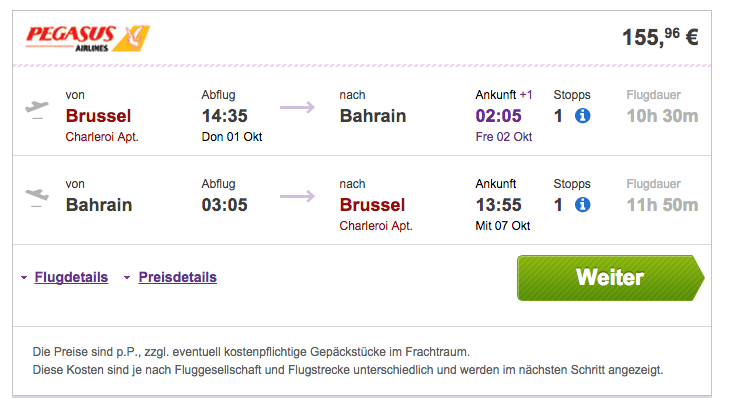731x416 pixels.
Task: Click the arrow between Brussel and Bahrain
Action: coord(297,108)
